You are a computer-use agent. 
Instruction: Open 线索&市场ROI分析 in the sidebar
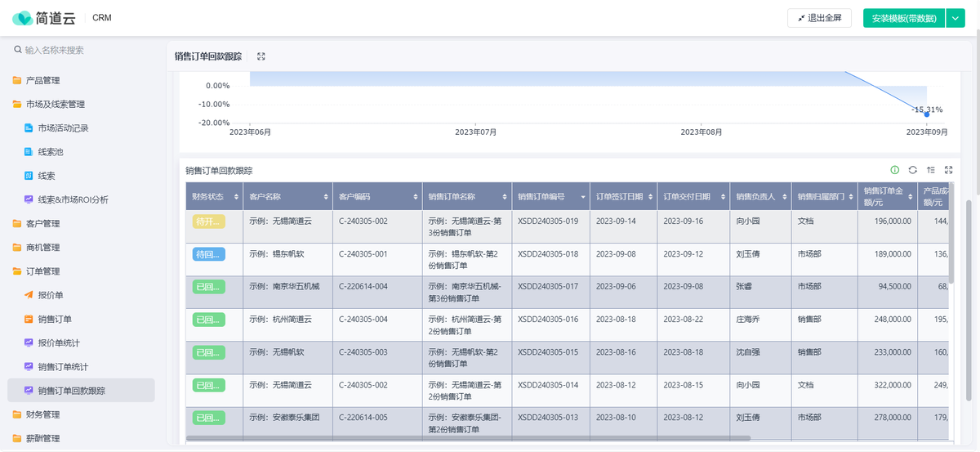[x=73, y=199]
